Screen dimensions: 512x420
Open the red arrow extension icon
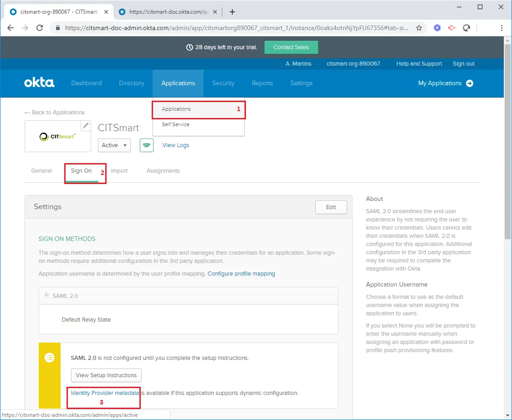pos(451,28)
